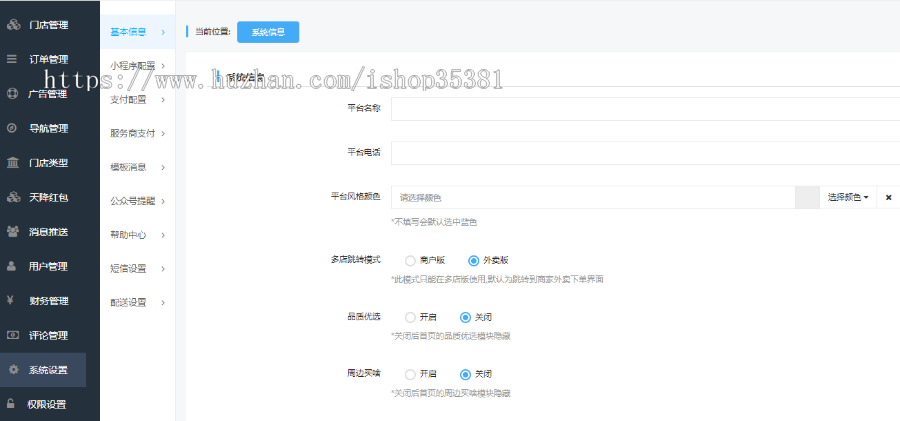This screenshot has width=900, height=421.
Task: Click the 订单管理 list icon
Action: coord(11,59)
